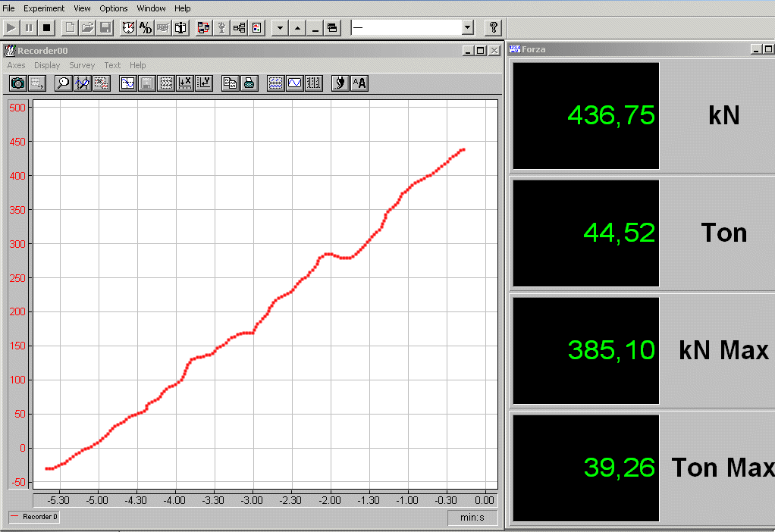Open the Window menu
Viewport: 775px width, 532px height.
(x=151, y=8)
